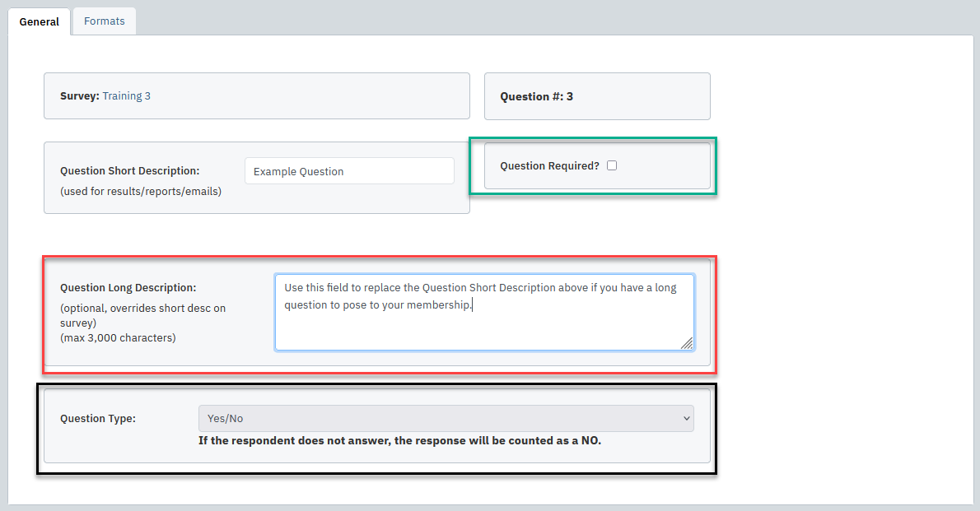The height and width of the screenshot is (511, 980).
Task: Open the Question Type dropdown showing Yes/No
Action: [x=445, y=419]
